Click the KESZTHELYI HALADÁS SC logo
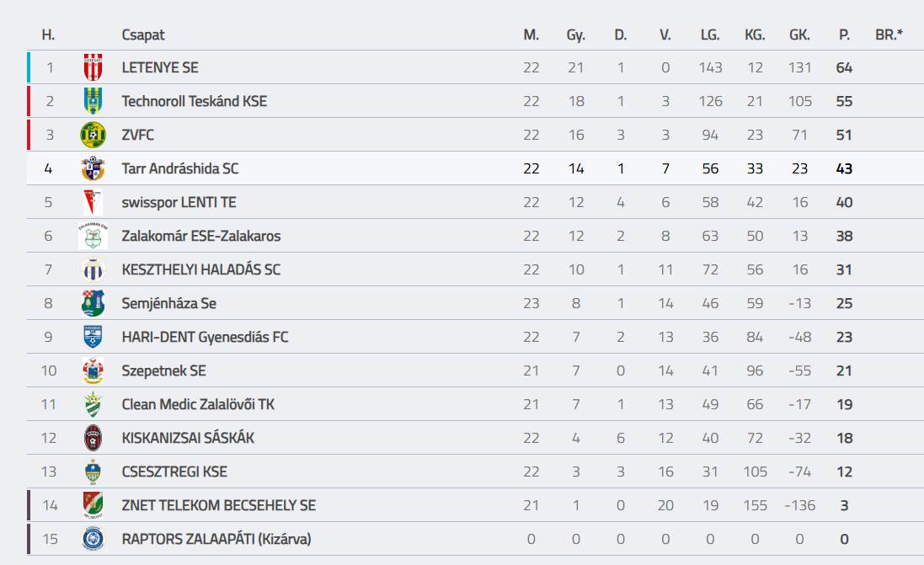 click(93, 269)
